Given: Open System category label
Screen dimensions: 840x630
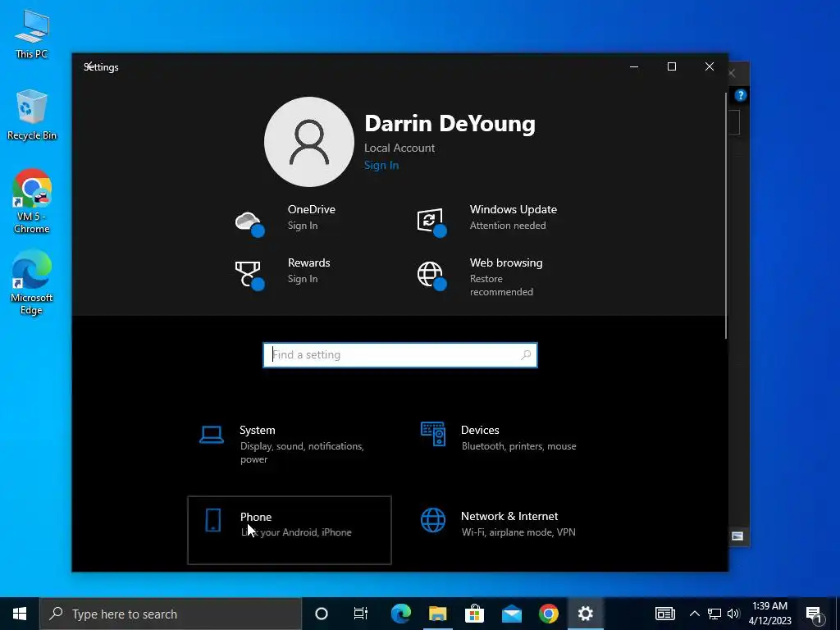Looking at the screenshot, I should (257, 430).
